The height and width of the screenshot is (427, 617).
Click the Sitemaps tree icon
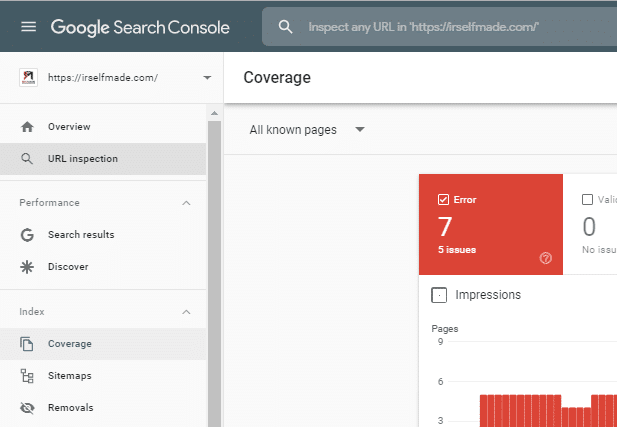27,376
